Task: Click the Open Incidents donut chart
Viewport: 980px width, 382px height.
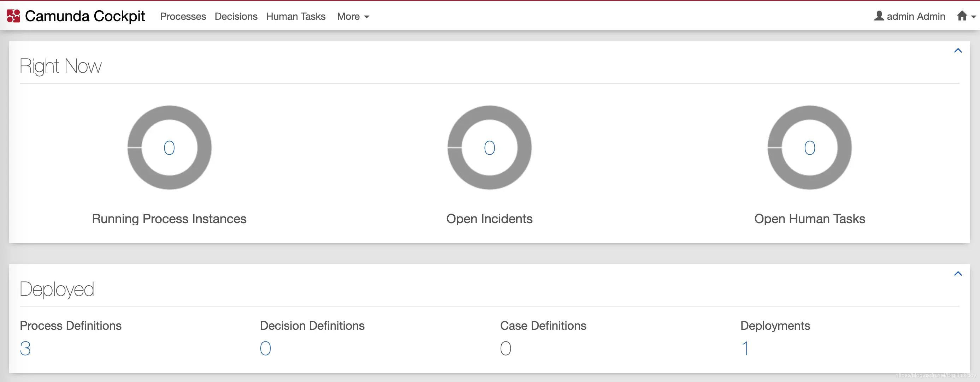Action: tap(489, 148)
